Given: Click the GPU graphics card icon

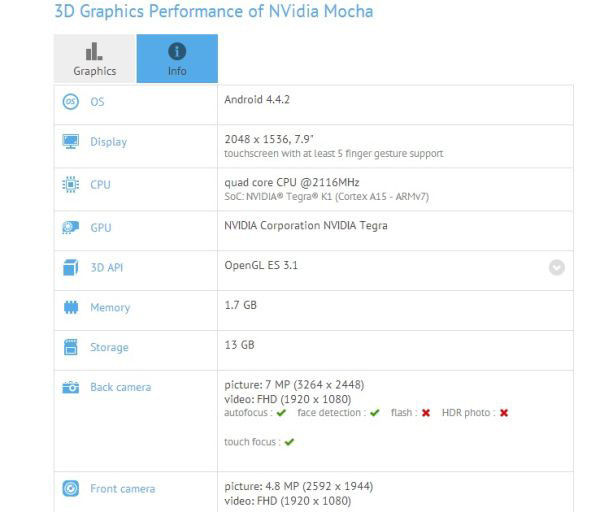Looking at the screenshot, I should [x=71, y=228].
